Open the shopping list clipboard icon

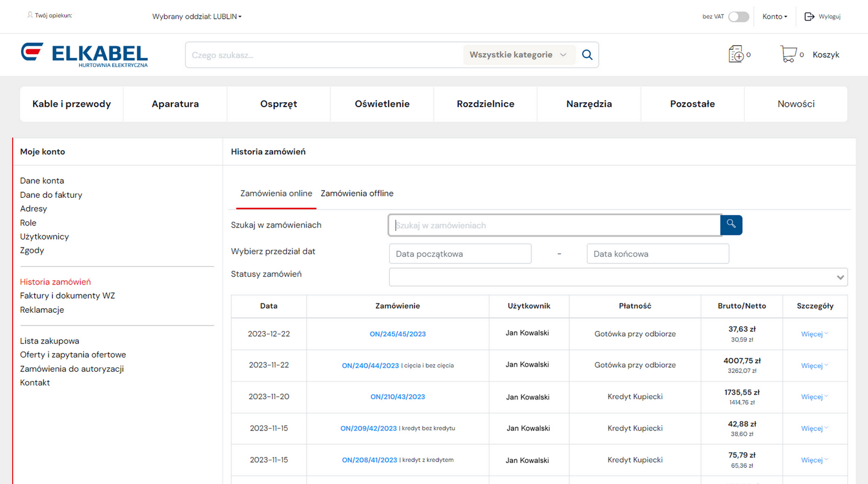point(736,54)
